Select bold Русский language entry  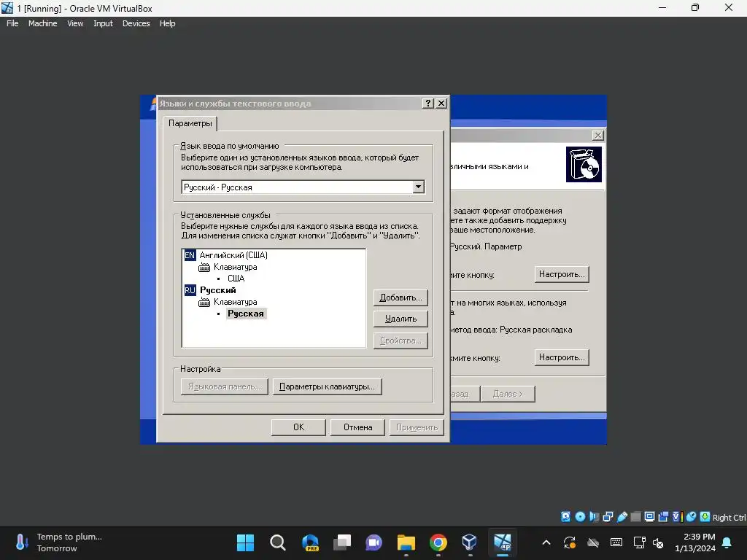[217, 290]
